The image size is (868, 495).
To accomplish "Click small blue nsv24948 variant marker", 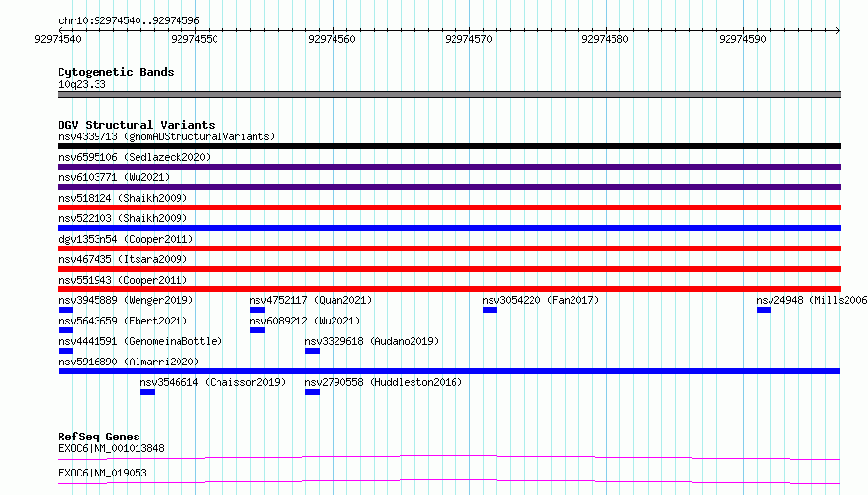I will [x=764, y=310].
